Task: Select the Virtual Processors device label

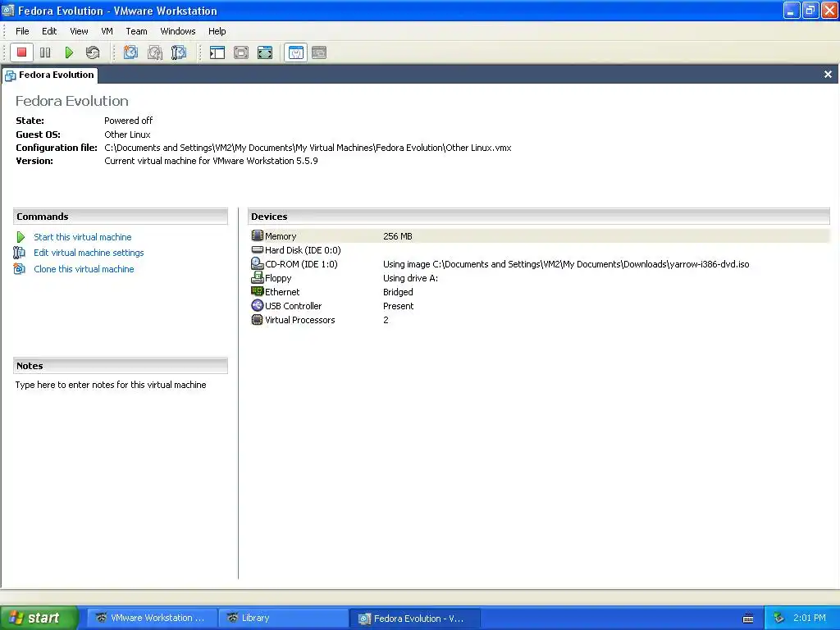Action: pos(300,320)
